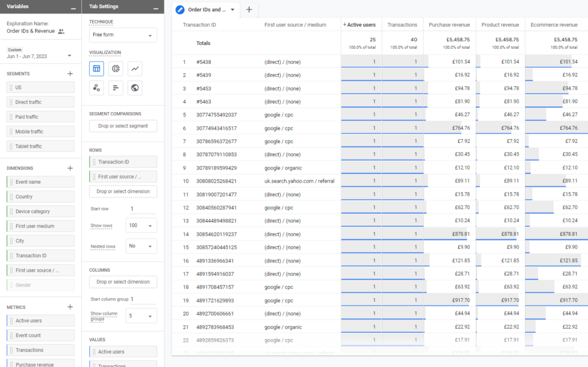588x367 pixels.
Task: Click First user source row chip in Rows
Action: 123,177
